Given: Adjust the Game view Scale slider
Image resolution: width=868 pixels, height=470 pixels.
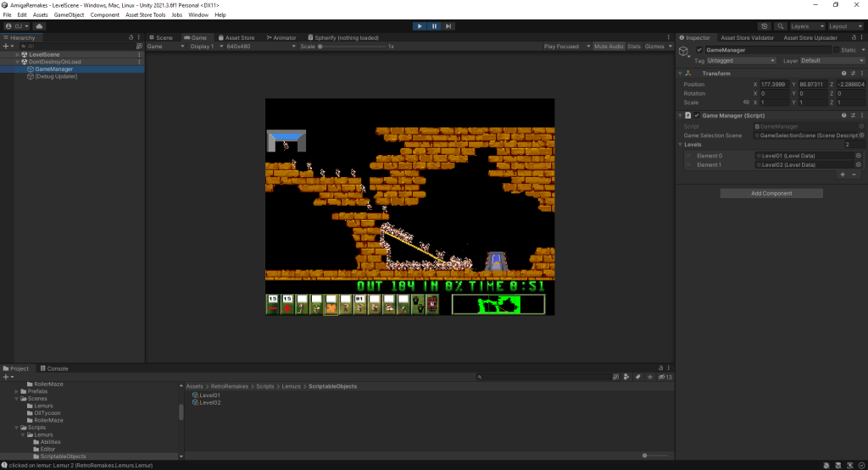Looking at the screenshot, I should 352,47.
